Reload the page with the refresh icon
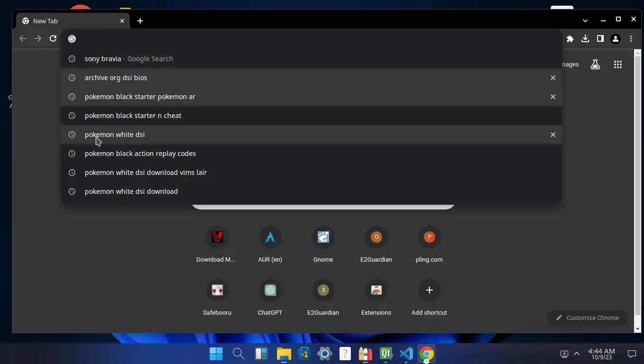644x364 pixels. click(53, 39)
